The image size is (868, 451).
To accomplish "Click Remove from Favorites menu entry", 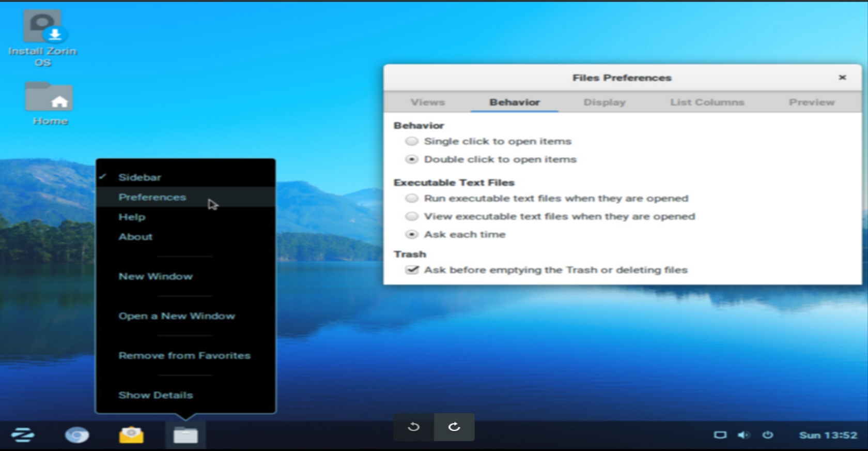I will [184, 356].
